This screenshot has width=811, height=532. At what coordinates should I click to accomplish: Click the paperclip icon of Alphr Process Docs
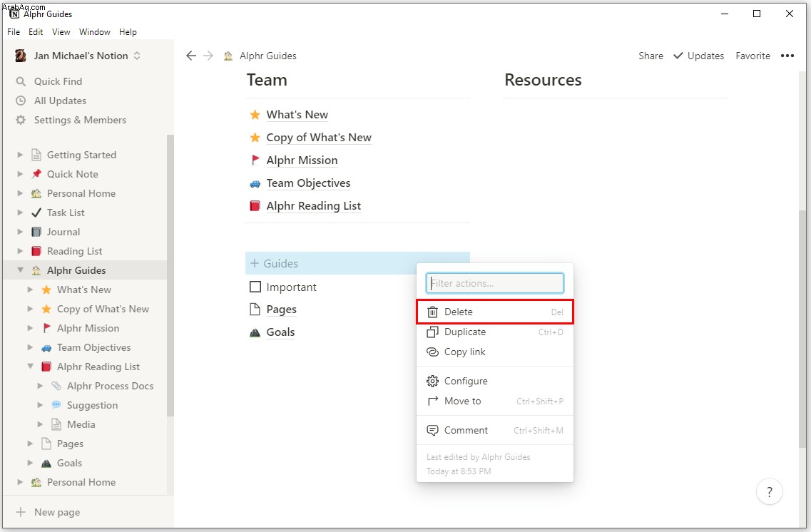pyautogui.click(x=56, y=386)
